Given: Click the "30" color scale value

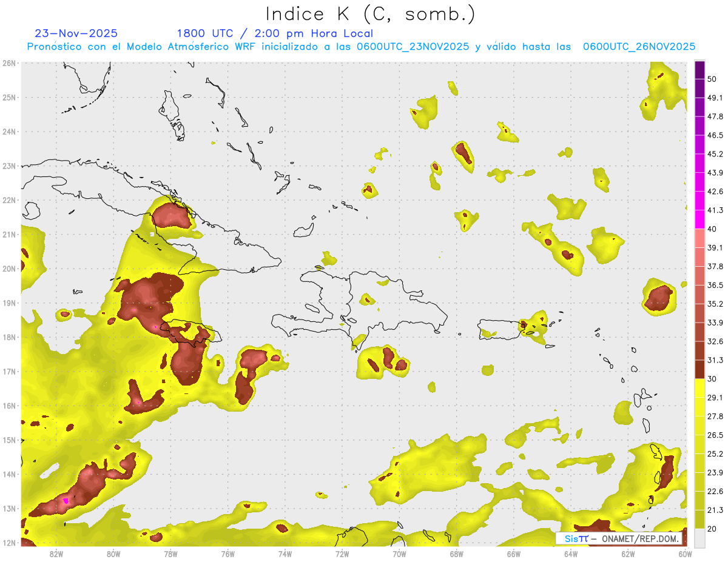Looking at the screenshot, I should tap(712, 379).
